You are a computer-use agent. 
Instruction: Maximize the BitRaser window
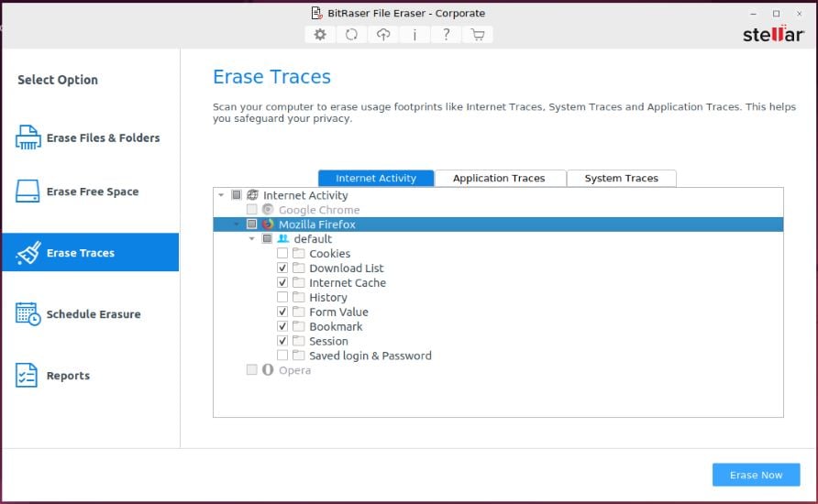[776, 14]
